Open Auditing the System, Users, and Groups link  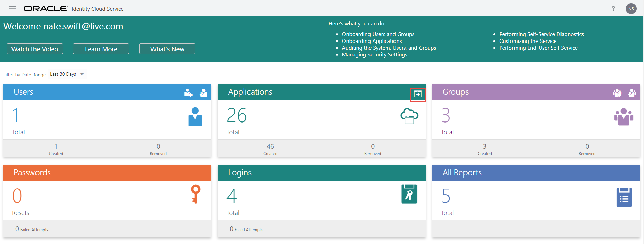pos(389,48)
